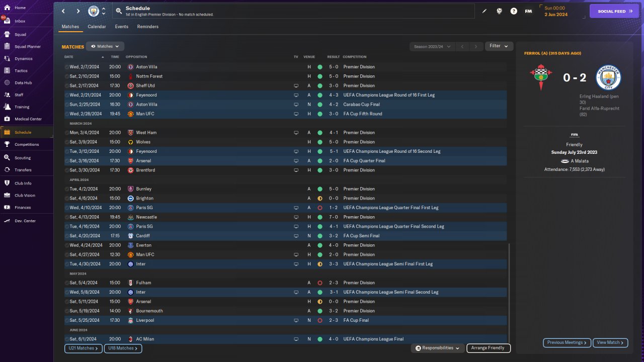Screen dimensions: 644x362
Task: Go to the next season with the right chevron
Action: pyautogui.click(x=476, y=47)
